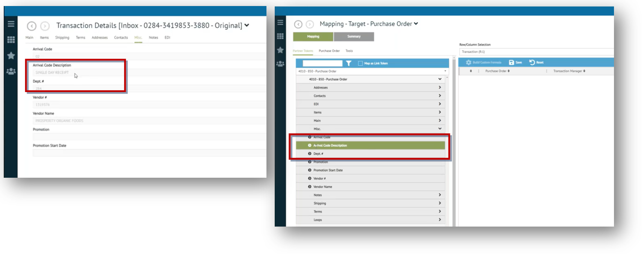The height and width of the screenshot is (254, 644).
Task: Save mapping using the floppy disk icon
Action: [x=511, y=62]
